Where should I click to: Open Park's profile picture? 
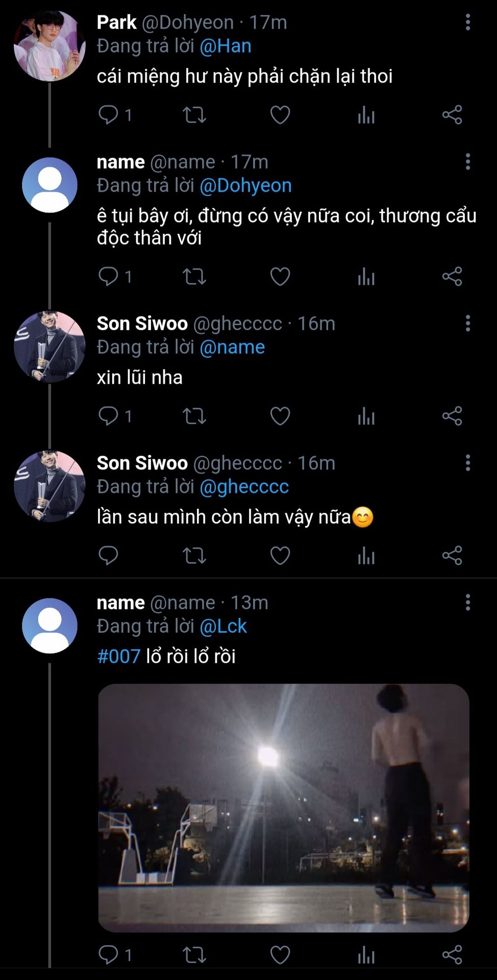click(x=49, y=46)
